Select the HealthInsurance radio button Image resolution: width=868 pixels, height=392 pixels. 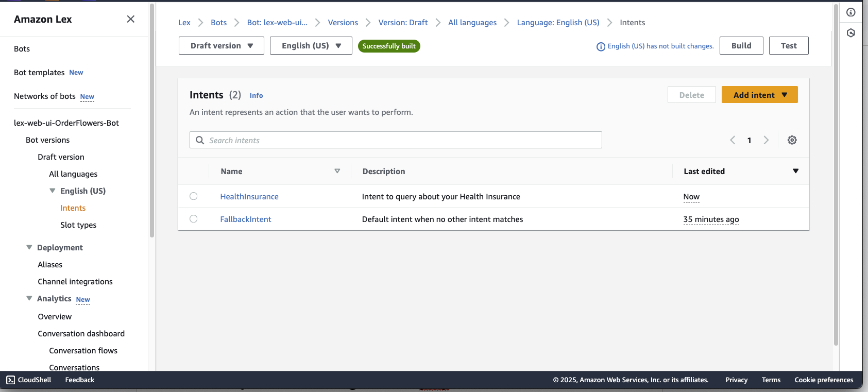click(194, 196)
